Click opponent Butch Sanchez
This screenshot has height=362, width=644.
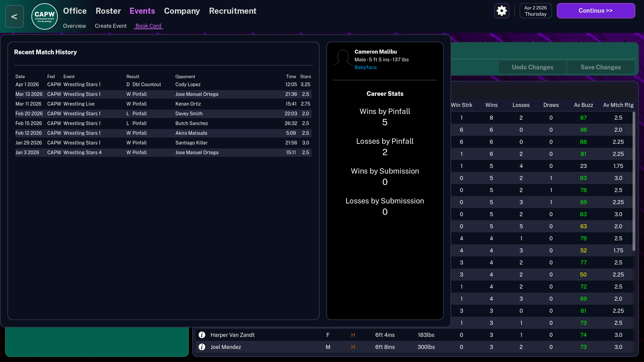point(192,123)
